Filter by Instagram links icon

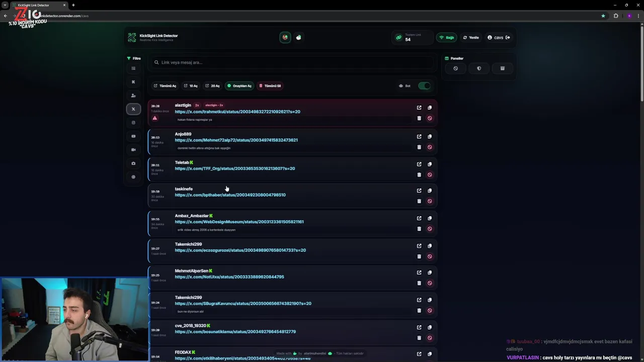point(133,123)
